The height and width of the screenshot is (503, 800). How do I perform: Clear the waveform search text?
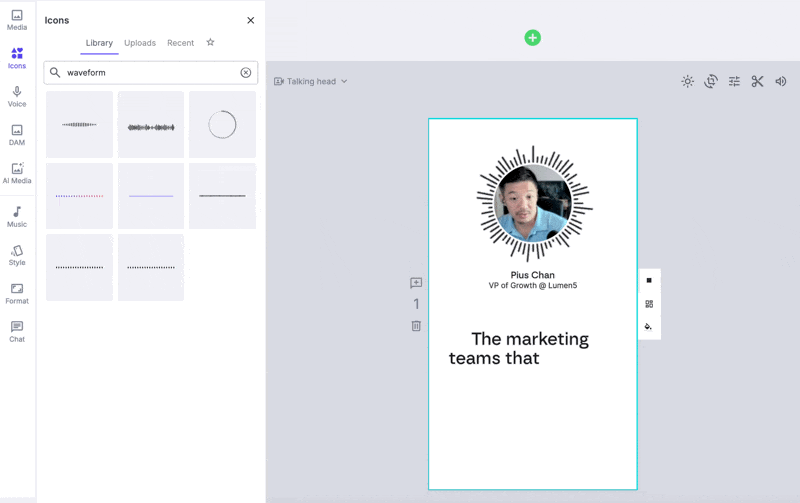pos(245,73)
